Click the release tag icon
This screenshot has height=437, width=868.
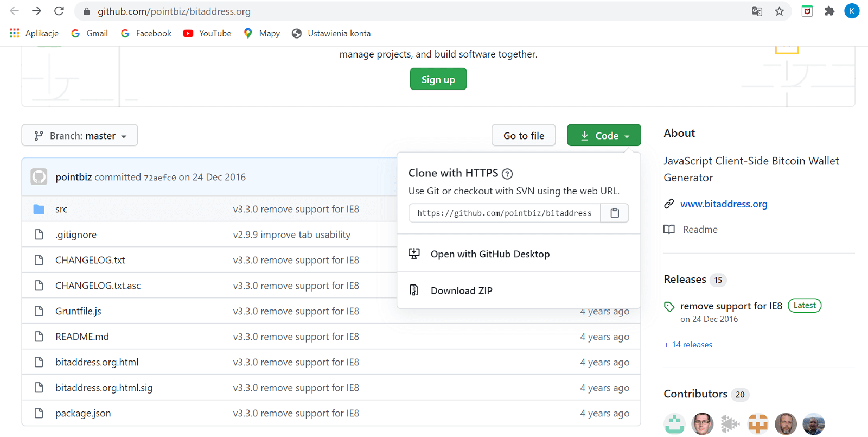click(x=669, y=307)
